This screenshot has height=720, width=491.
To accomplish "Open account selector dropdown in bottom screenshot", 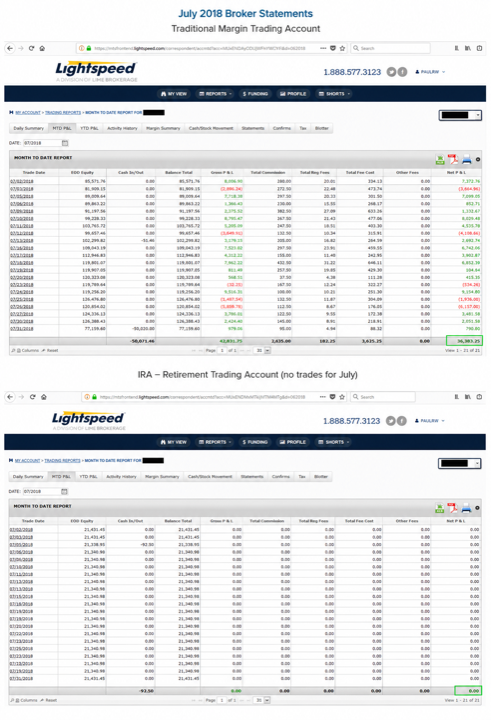I will tap(460, 464).
